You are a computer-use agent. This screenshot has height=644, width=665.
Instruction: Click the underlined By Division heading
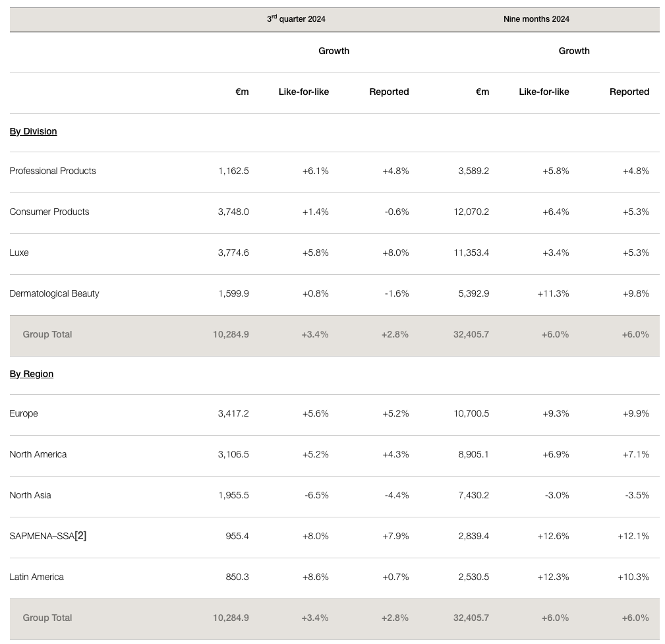pos(33,131)
